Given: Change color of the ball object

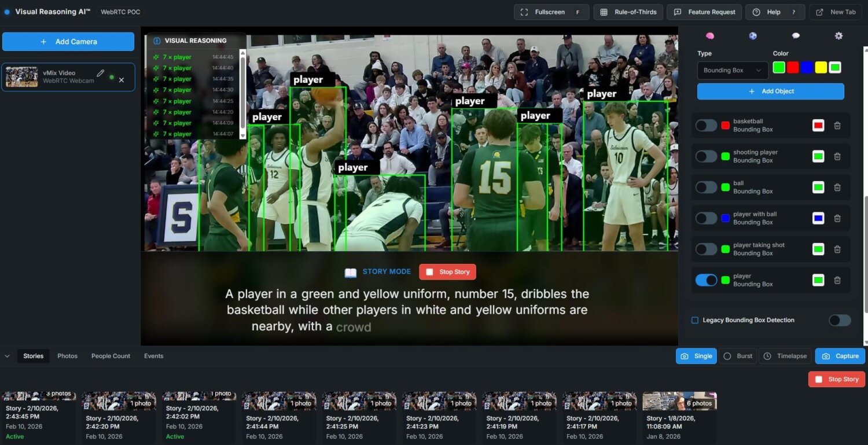Looking at the screenshot, I should tap(818, 187).
